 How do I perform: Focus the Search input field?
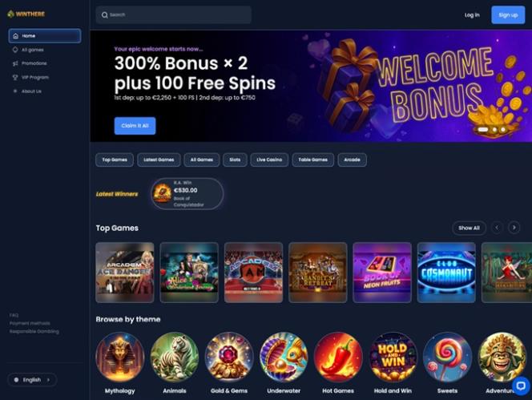pyautogui.click(x=173, y=15)
